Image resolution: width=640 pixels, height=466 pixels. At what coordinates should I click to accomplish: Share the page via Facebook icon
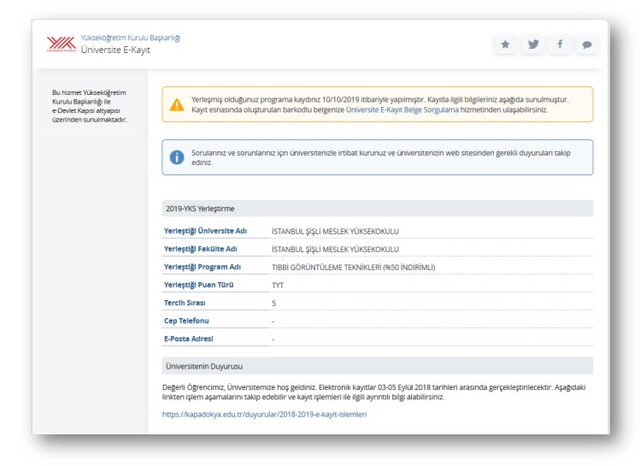[560, 44]
